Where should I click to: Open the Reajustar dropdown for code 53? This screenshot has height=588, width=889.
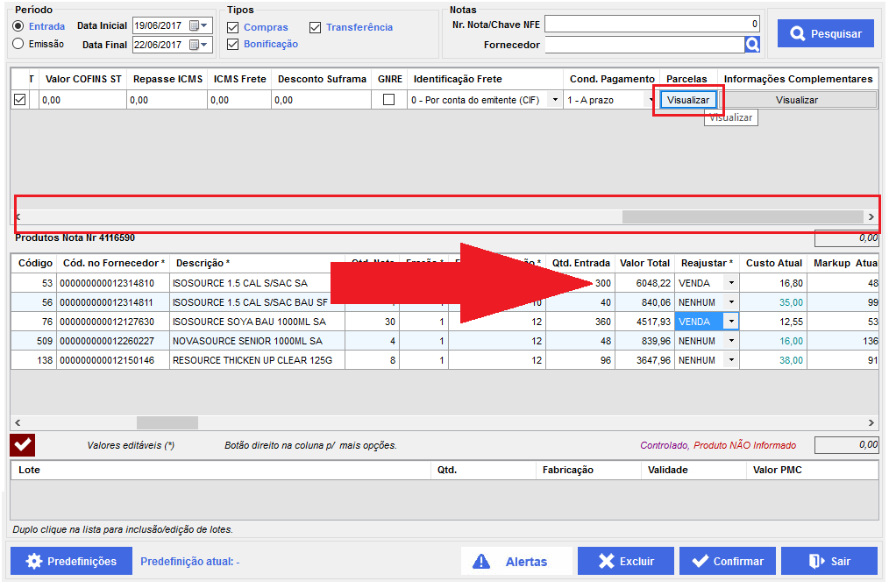coord(730,283)
